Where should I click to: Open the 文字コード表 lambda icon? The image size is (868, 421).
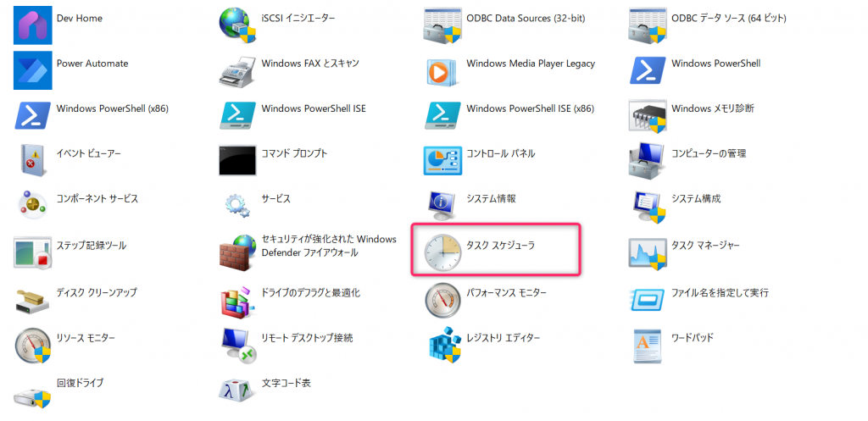coord(238,391)
